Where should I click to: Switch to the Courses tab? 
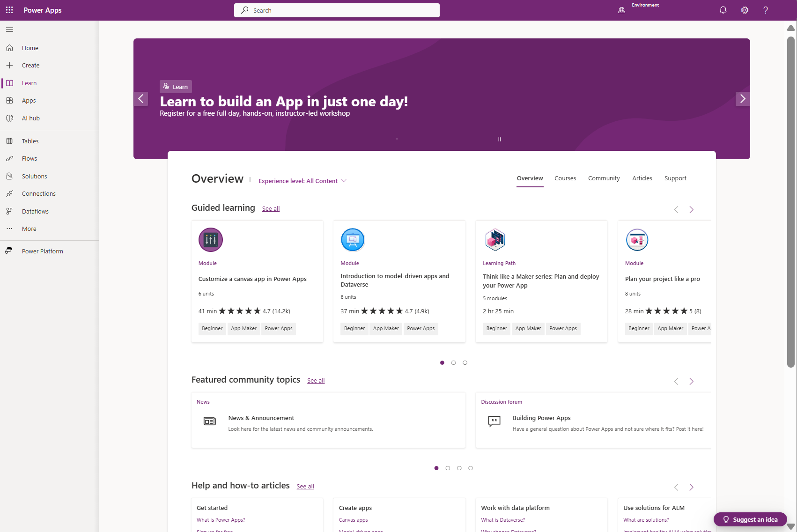tap(565, 178)
